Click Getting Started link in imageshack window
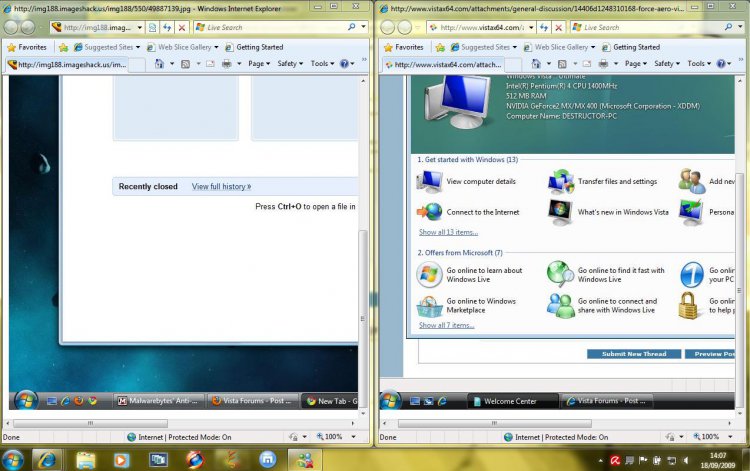750x471 pixels. (x=254, y=47)
